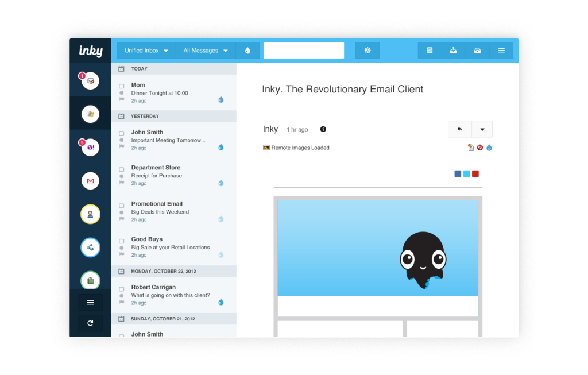Image resolution: width=588 pixels, height=375 pixels.
Task: Open the All Messages filter dropdown
Action: coord(206,51)
